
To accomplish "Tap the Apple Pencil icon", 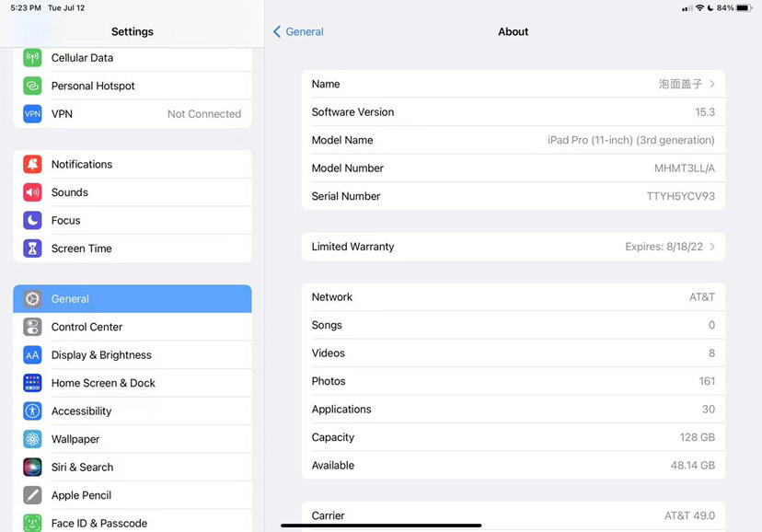I will point(32,495).
